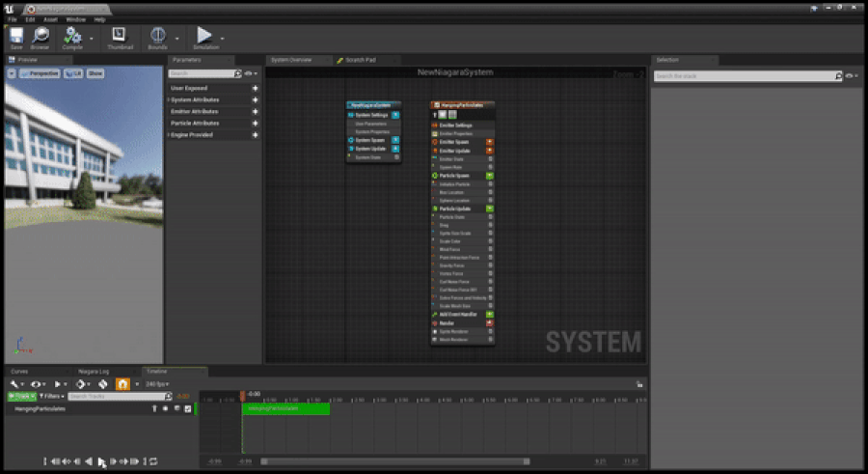Click the timeline horizontal range scrollbar
This screenshot has height=474, width=868.
pyautogui.click(x=395, y=461)
